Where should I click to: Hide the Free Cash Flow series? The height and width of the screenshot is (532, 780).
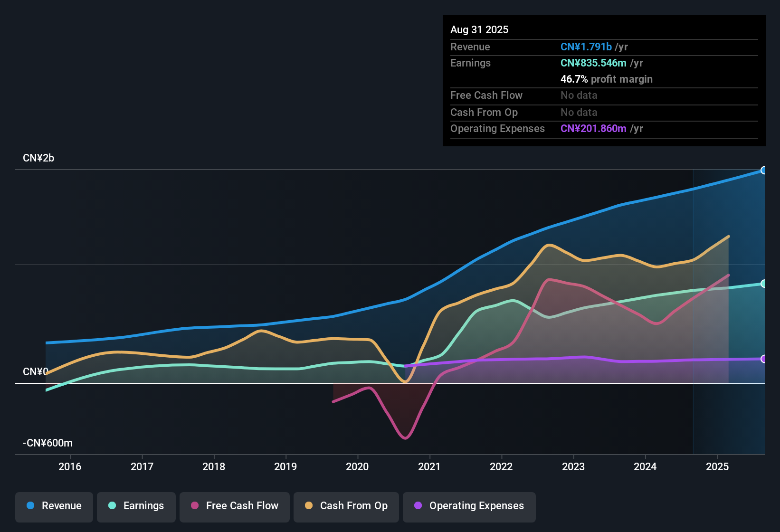click(x=234, y=506)
